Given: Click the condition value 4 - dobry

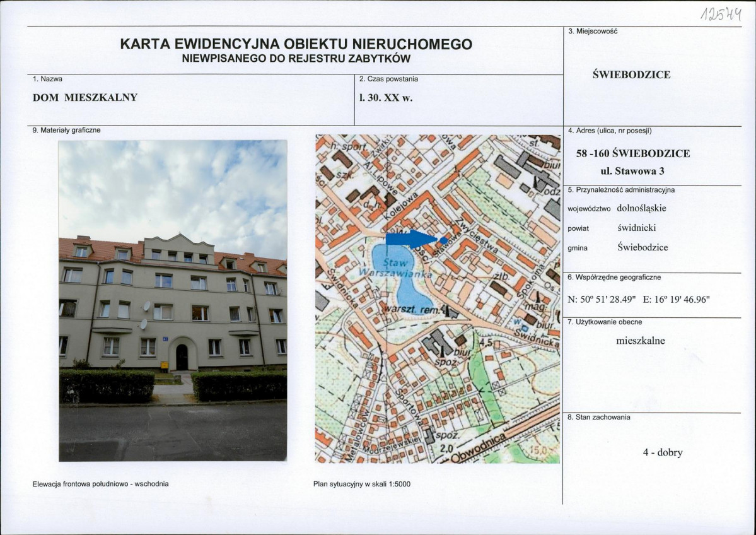Looking at the screenshot, I should pos(663,452).
